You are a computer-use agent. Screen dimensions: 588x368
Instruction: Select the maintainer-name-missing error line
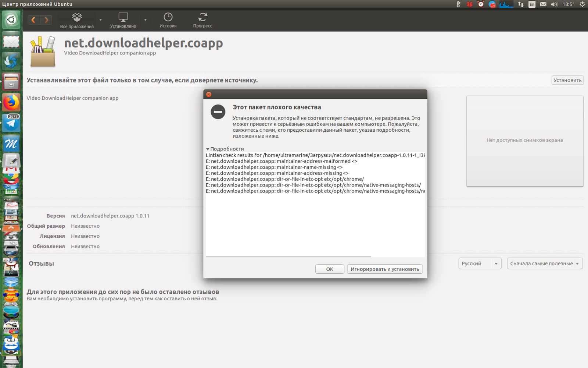(274, 167)
